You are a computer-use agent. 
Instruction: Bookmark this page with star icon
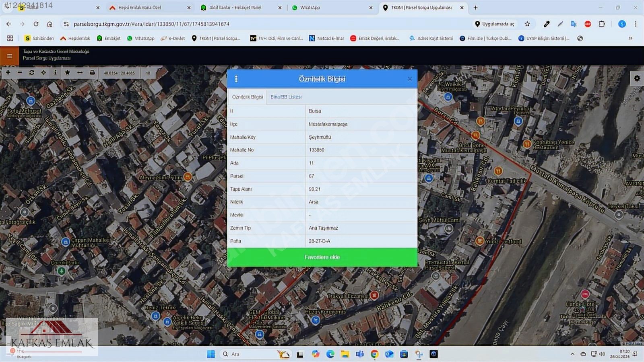tap(527, 24)
